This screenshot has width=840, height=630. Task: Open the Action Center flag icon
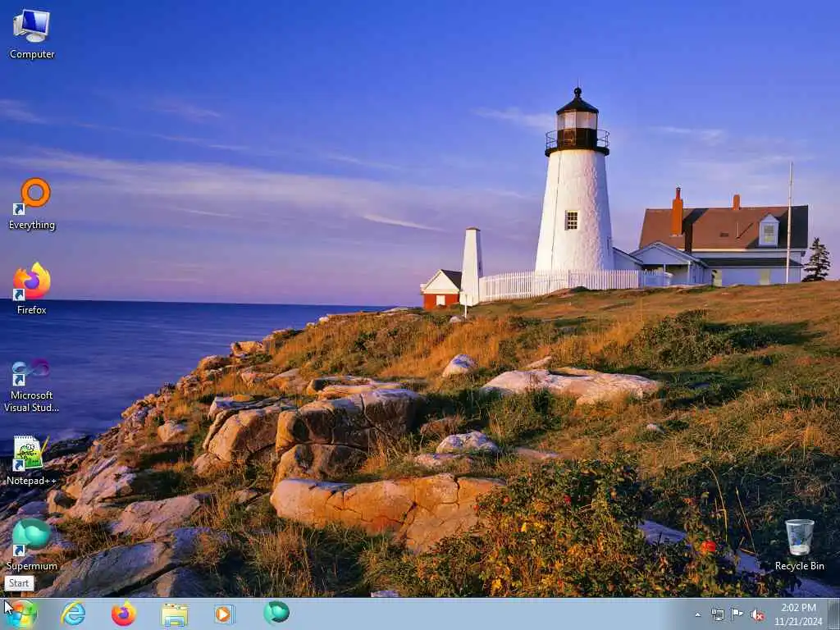[x=737, y=614]
